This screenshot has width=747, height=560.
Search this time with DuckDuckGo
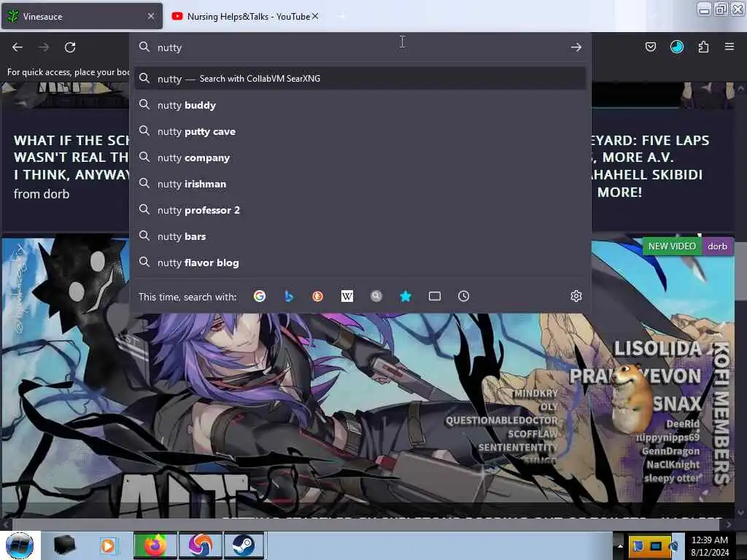click(318, 296)
